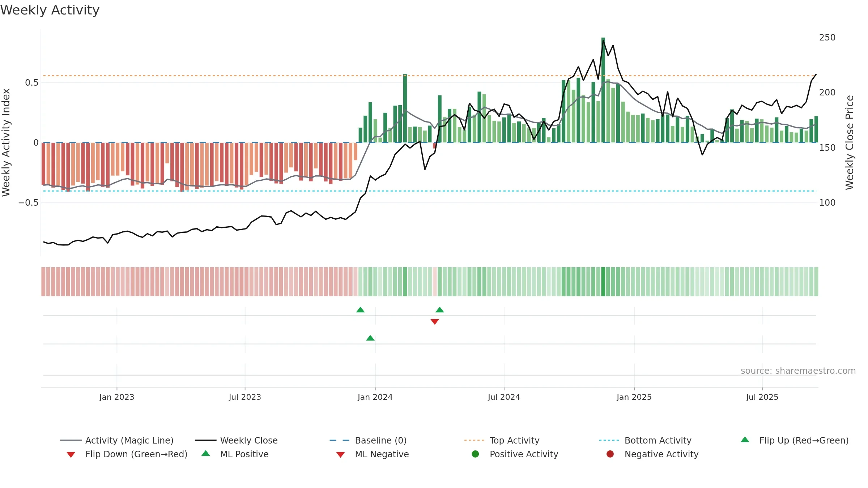
Task: Click the dark red Negative Activity legend dot
Action: (610, 454)
